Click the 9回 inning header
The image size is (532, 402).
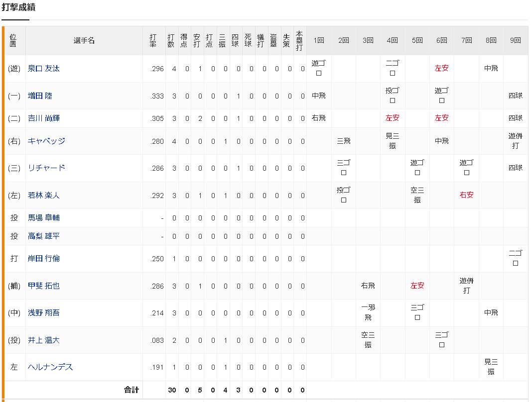516,41
